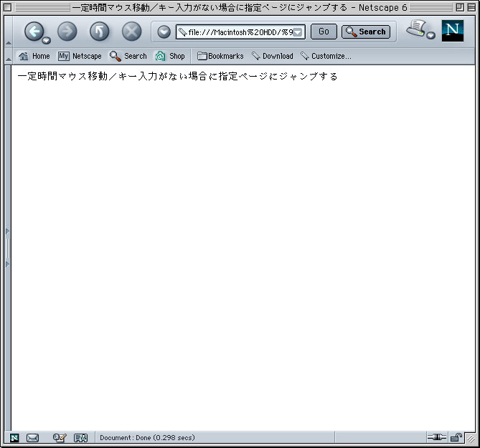
Task: Click the Download bookmark
Action: [273, 56]
